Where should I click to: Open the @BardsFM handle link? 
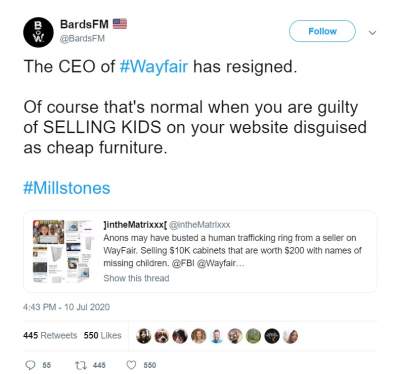click(x=82, y=39)
